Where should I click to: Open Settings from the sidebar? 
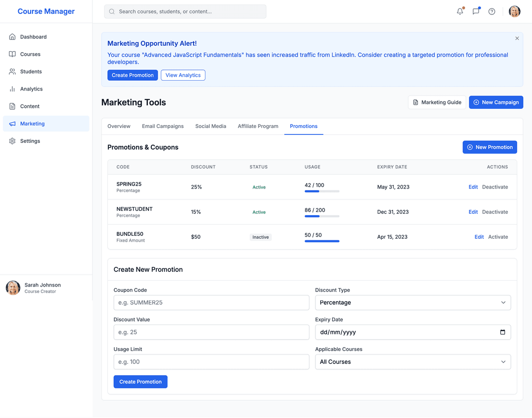click(x=30, y=141)
